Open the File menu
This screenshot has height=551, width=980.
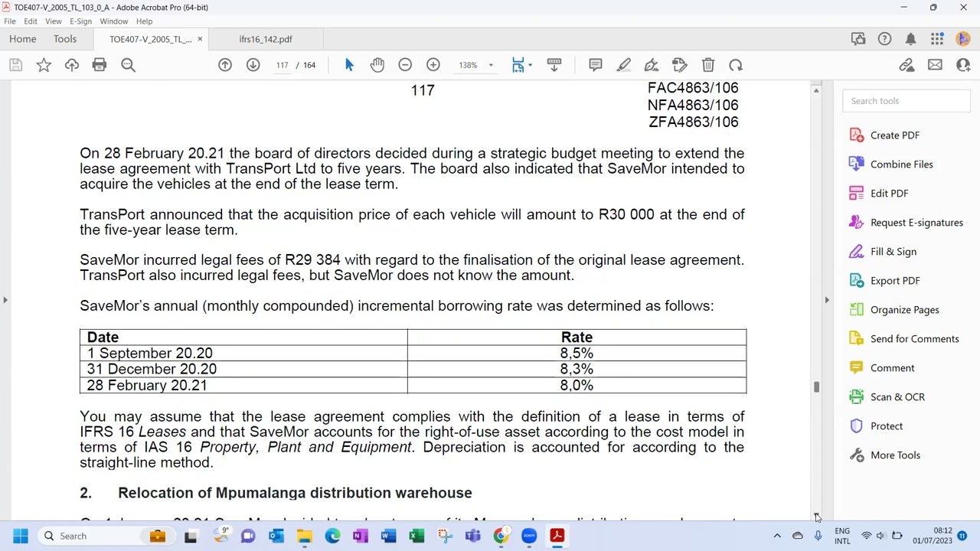10,21
